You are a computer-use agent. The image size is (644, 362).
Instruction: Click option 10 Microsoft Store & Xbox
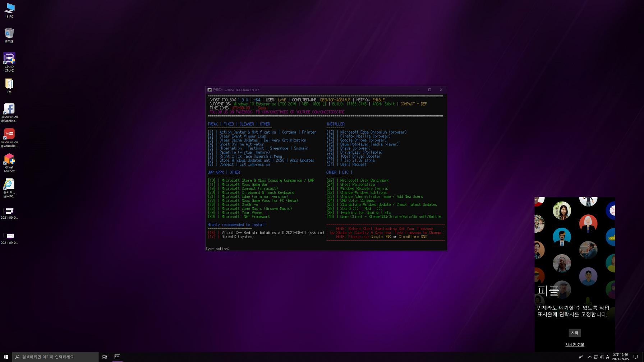(x=261, y=181)
